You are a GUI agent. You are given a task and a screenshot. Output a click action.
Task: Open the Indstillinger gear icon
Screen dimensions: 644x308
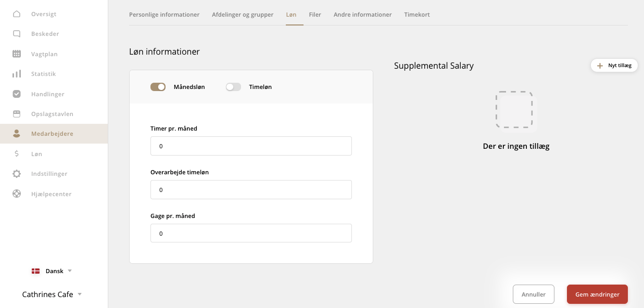(17, 174)
